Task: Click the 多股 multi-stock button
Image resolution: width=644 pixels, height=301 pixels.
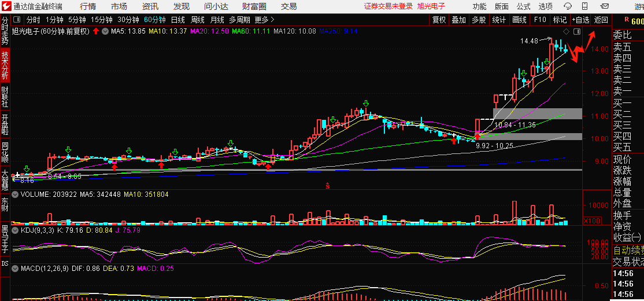Action: [479, 20]
